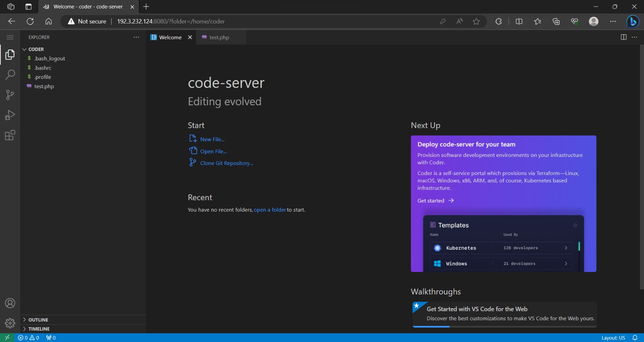Click the Layout: US status item

click(613, 338)
